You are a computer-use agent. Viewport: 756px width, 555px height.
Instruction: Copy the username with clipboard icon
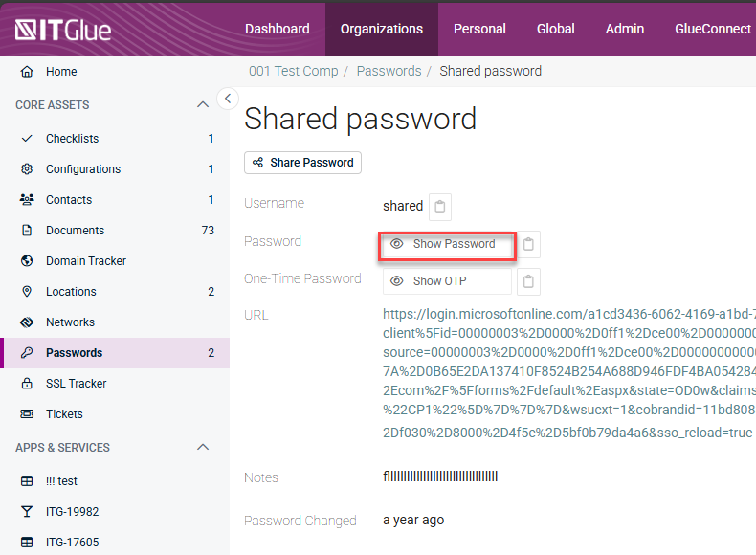click(439, 207)
